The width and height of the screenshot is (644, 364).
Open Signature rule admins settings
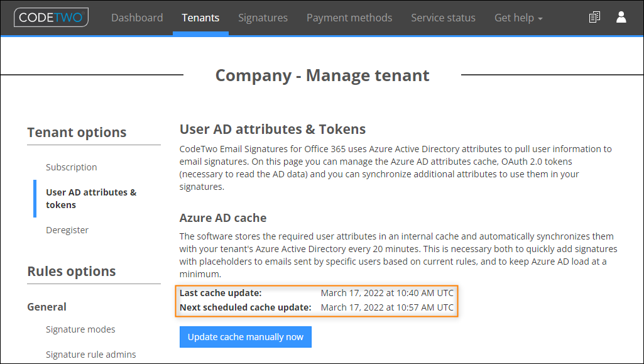[x=90, y=355]
